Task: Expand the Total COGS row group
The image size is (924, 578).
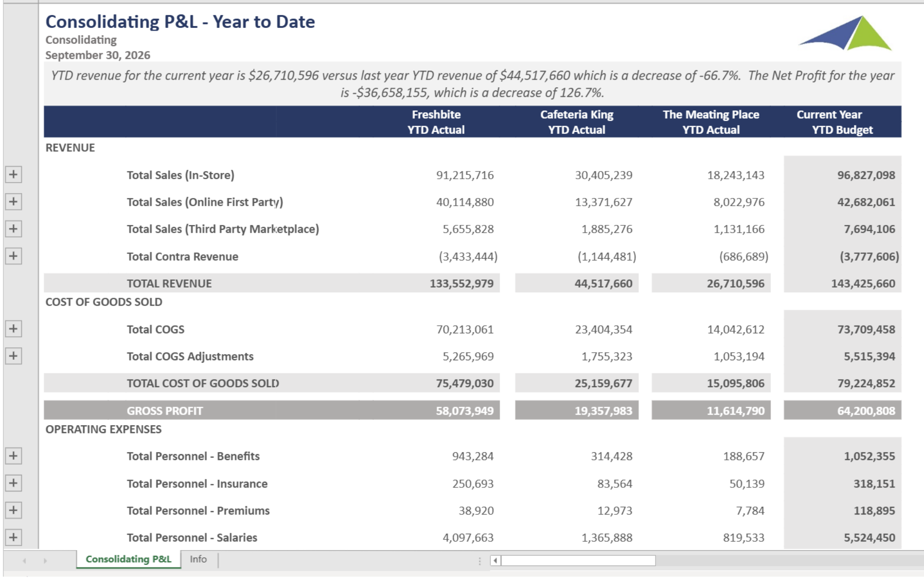Action: tap(13, 329)
